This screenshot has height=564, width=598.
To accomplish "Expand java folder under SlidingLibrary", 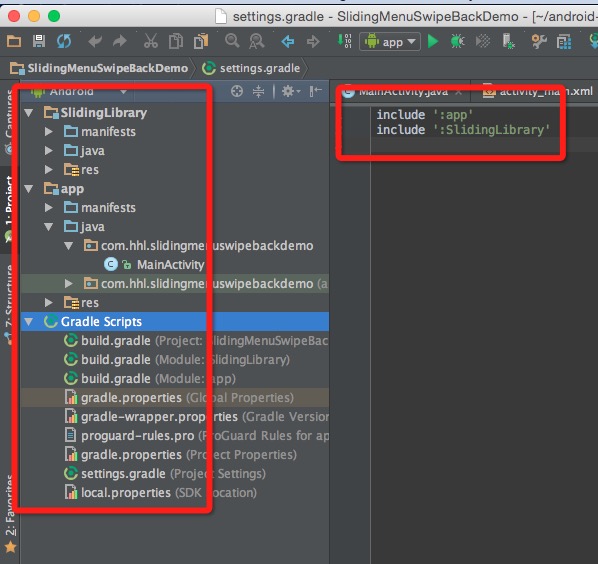I will 48,151.
